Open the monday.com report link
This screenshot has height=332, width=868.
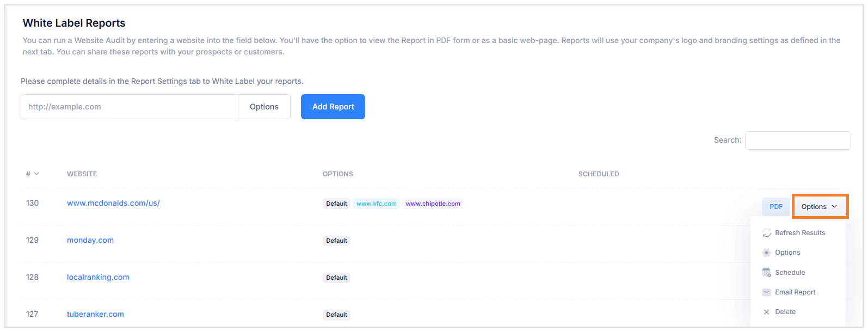coord(90,240)
